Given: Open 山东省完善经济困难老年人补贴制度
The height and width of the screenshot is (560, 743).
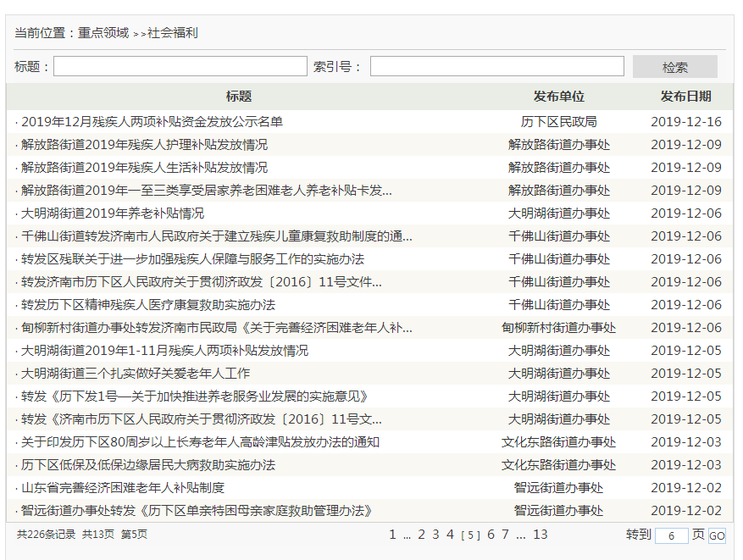Looking at the screenshot, I should click(x=122, y=487).
